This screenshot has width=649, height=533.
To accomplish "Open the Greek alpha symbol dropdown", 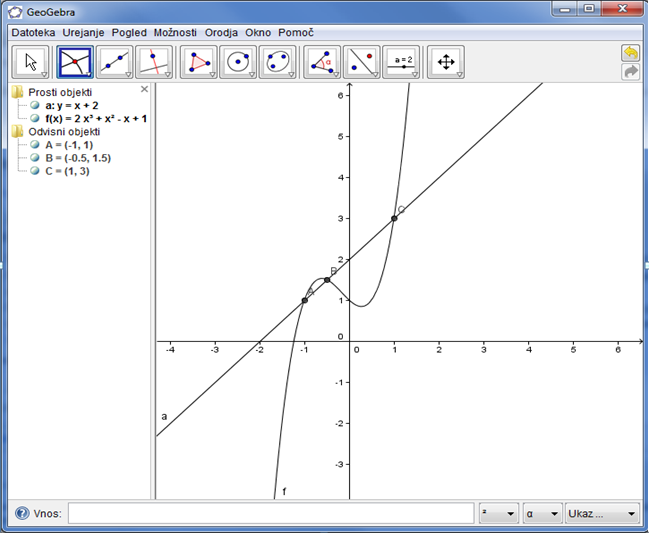I will point(541,514).
